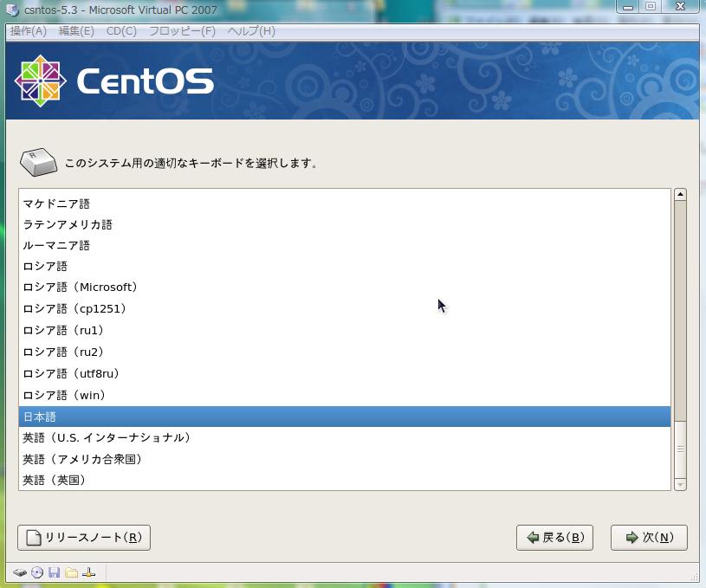Click the shared folder status icon
The image size is (706, 588).
point(71,572)
